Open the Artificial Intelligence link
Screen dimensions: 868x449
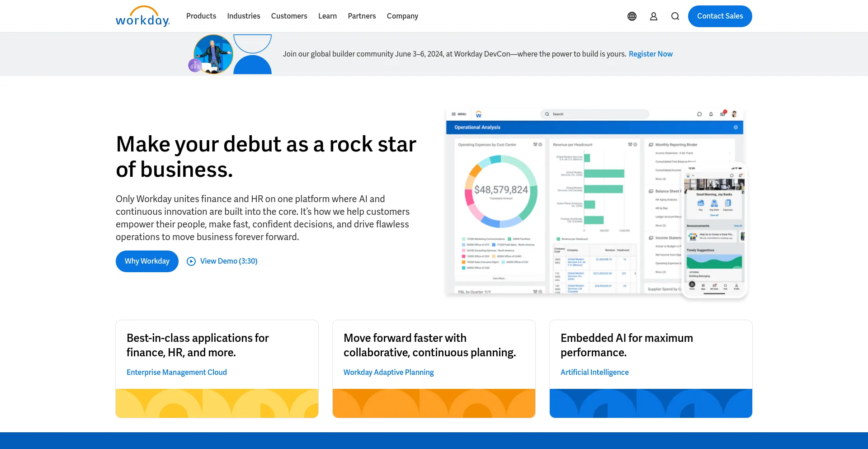(594, 372)
